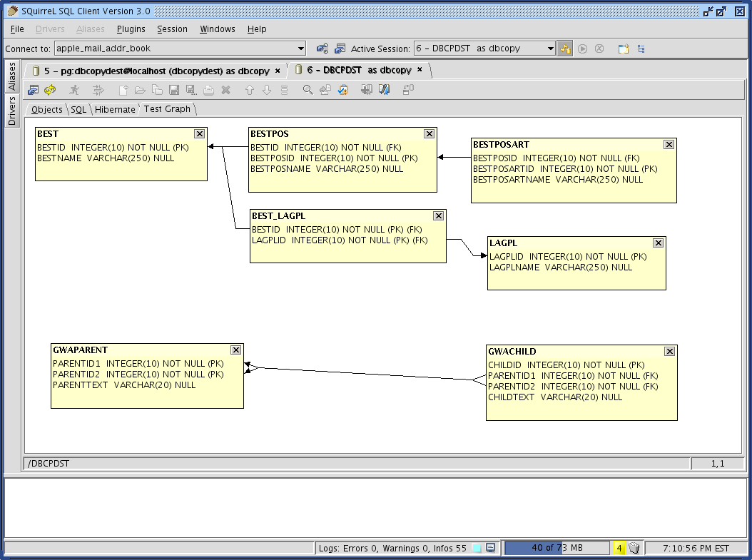Viewport: 752px width, 560px height.
Task: Switch to the Hibernate tab
Action: pos(115,109)
